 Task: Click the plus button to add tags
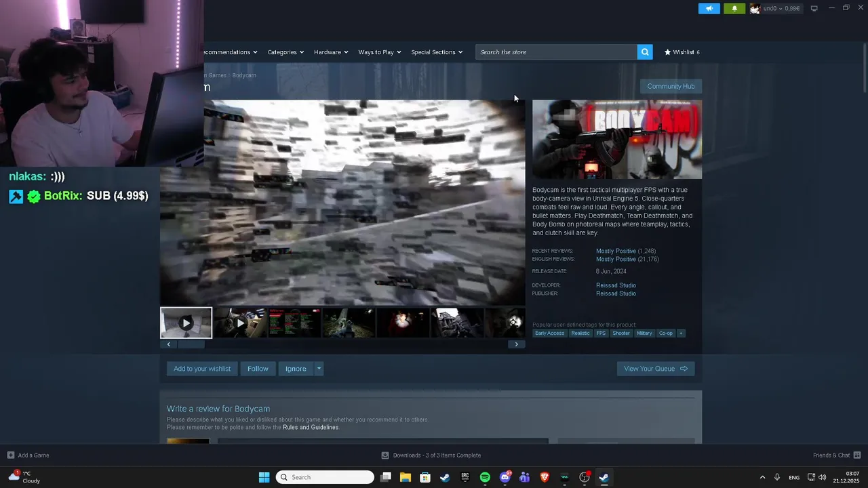(681, 333)
